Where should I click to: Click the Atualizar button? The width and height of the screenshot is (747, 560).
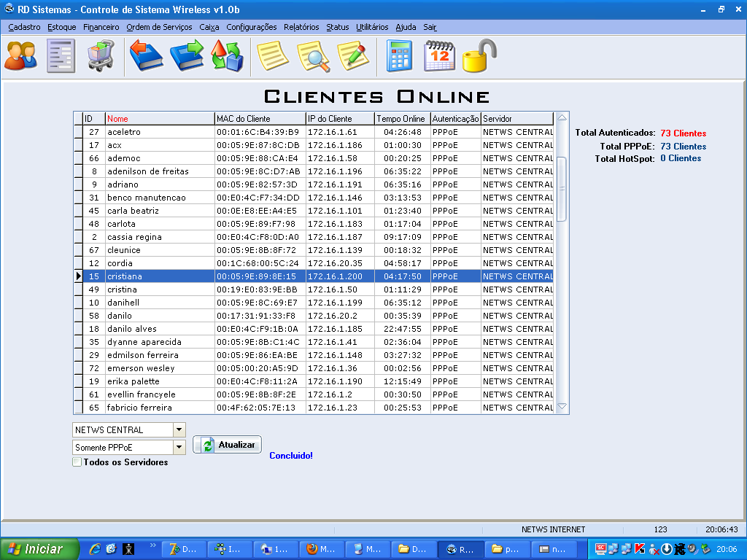[x=228, y=445]
